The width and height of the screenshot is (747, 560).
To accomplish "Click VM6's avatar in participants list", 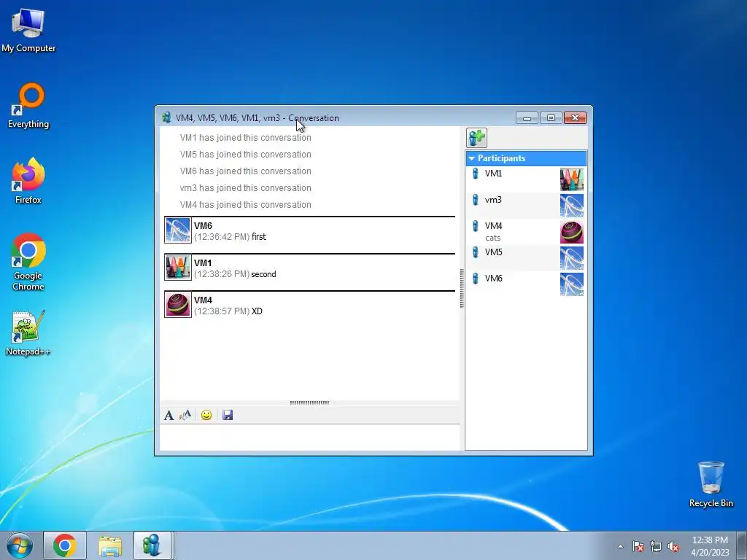I will pos(572,284).
